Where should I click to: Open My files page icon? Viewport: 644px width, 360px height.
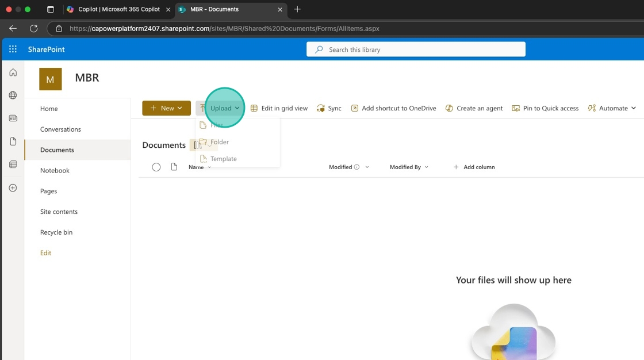point(13,141)
